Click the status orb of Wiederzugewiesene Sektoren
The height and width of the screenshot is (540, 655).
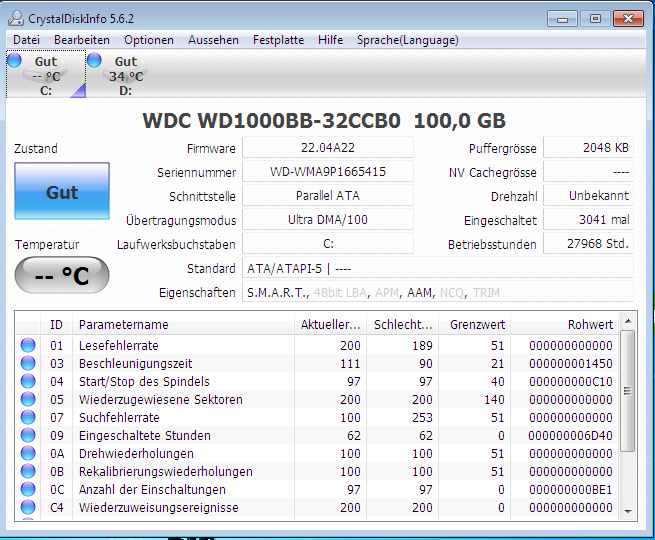tap(28, 399)
